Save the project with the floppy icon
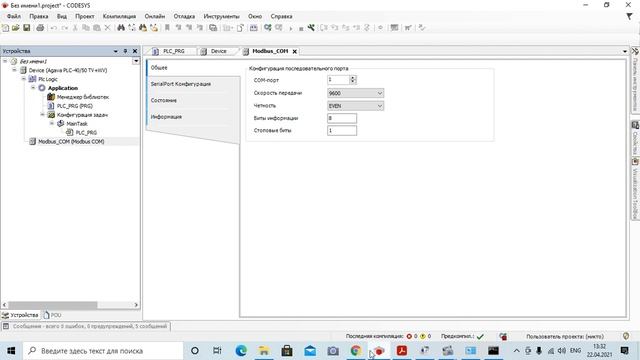The height and width of the screenshot is (360, 640). (x=27, y=28)
